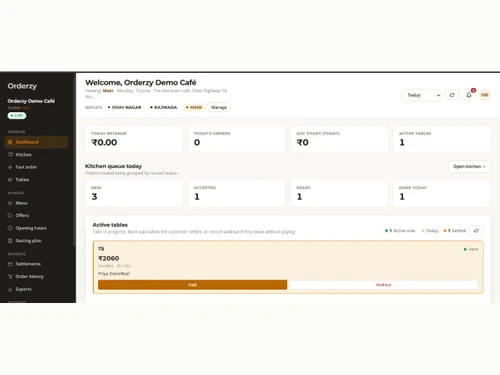Click the Menu list icon
Screen dimensions: 500x375
10,203
